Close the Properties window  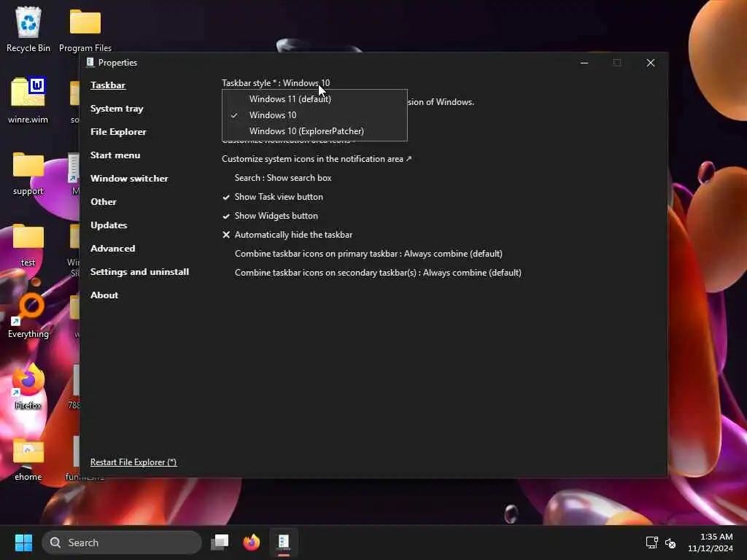650,63
